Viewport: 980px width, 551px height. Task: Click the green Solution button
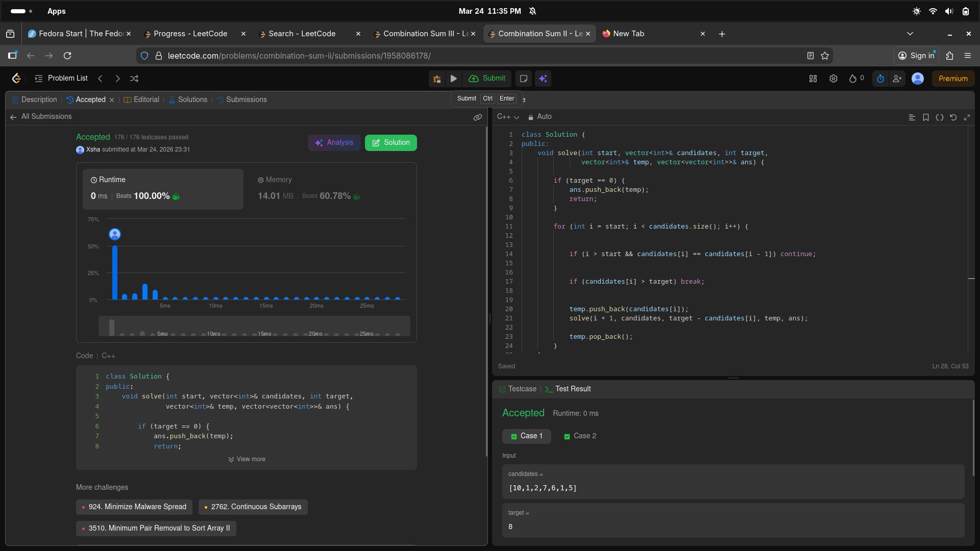click(390, 143)
